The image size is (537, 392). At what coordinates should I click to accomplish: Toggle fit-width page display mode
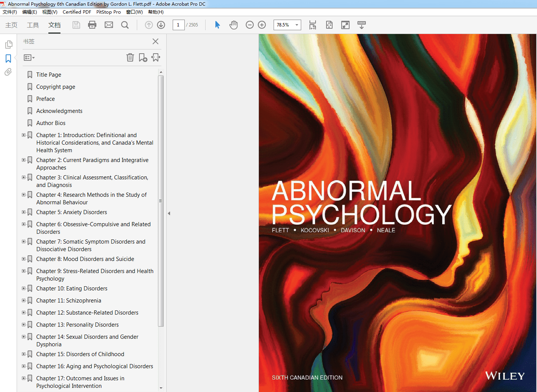(x=313, y=25)
